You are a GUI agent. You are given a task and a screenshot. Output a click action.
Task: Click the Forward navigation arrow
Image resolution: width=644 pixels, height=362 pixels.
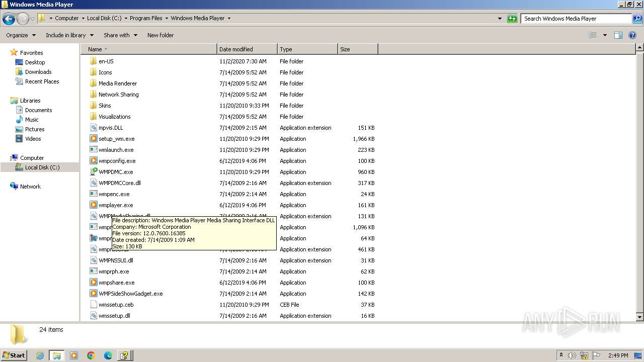(x=23, y=19)
